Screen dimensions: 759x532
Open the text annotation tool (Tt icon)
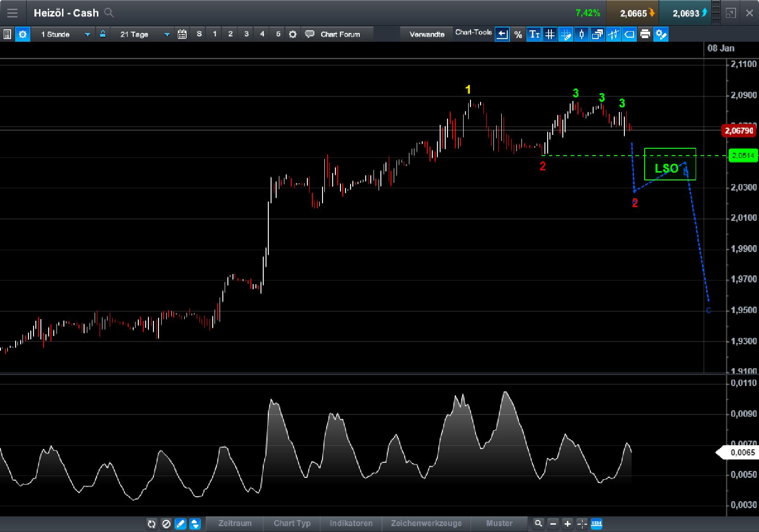(534, 34)
